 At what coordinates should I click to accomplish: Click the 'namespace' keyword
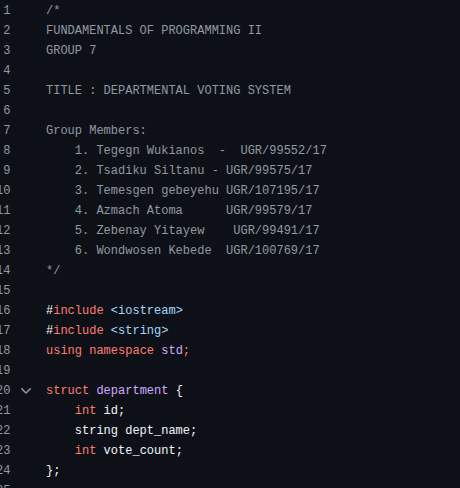(x=121, y=350)
